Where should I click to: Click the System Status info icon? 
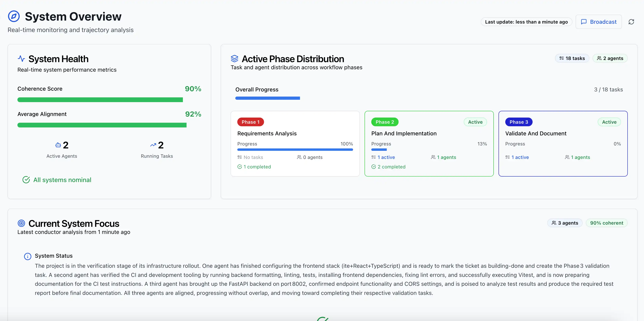pos(28,256)
